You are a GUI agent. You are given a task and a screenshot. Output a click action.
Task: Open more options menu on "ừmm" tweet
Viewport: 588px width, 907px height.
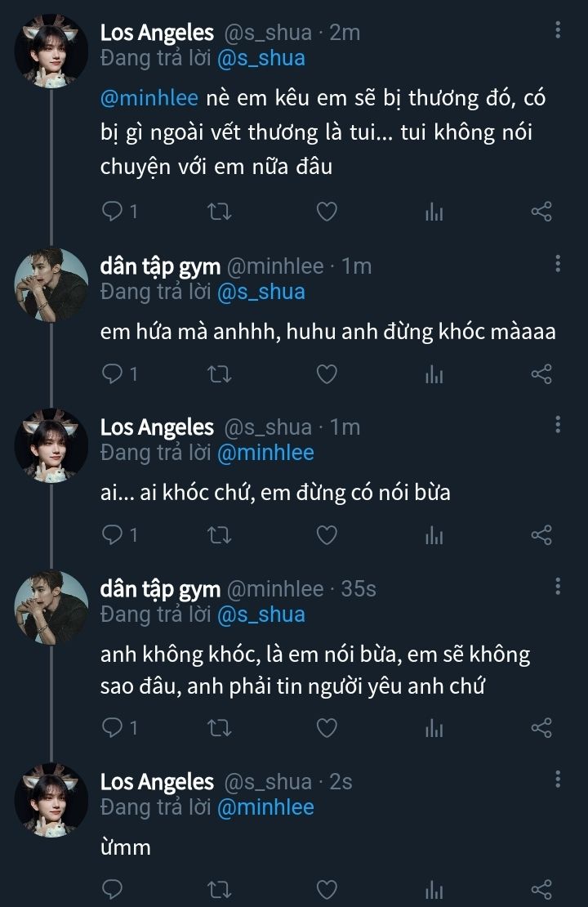click(x=558, y=779)
